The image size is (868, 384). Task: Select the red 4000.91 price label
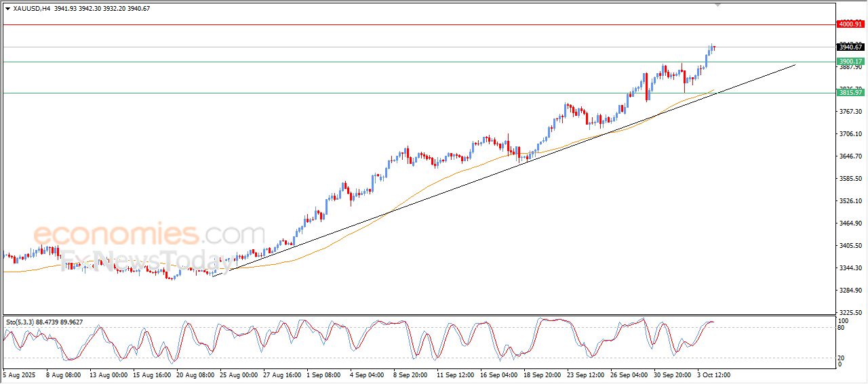click(850, 24)
